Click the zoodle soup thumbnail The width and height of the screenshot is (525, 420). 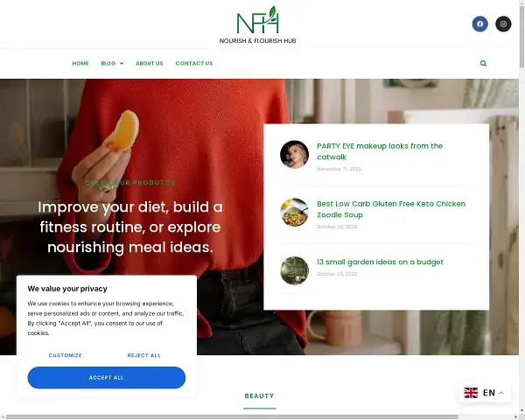[294, 213]
